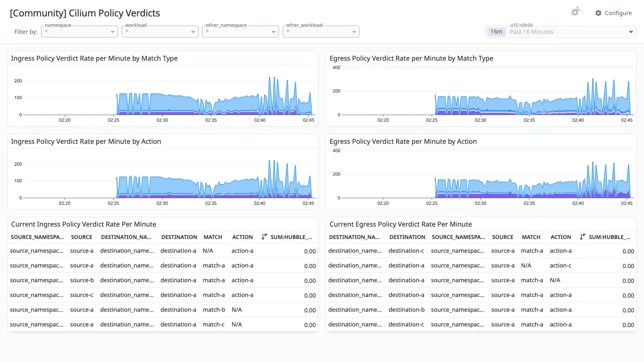Click the 16m time badge
The image size is (644, 362).
tap(496, 32)
